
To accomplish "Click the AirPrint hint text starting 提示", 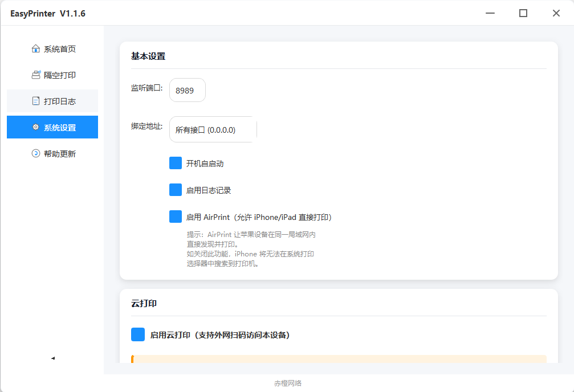I will click(x=251, y=249).
